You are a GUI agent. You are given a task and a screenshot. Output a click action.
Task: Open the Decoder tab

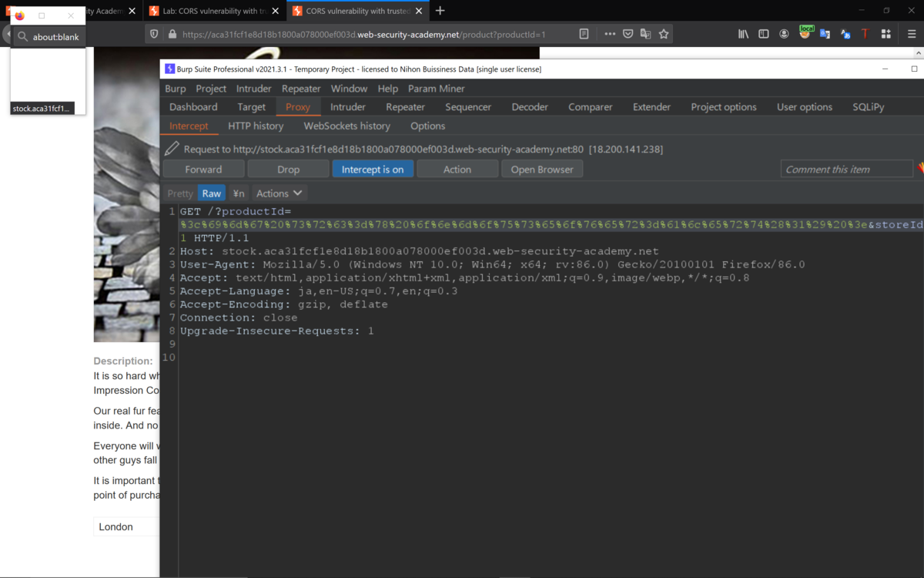530,107
